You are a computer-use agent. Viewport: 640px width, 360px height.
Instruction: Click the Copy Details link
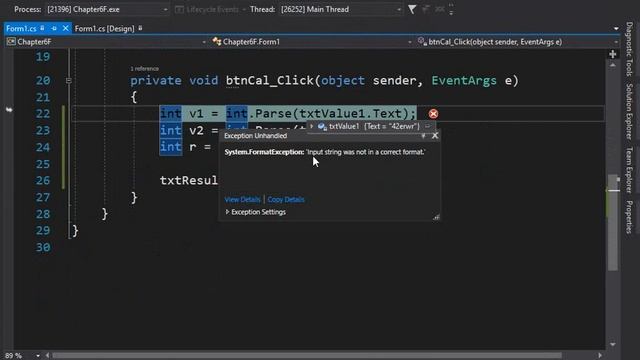[x=286, y=200]
